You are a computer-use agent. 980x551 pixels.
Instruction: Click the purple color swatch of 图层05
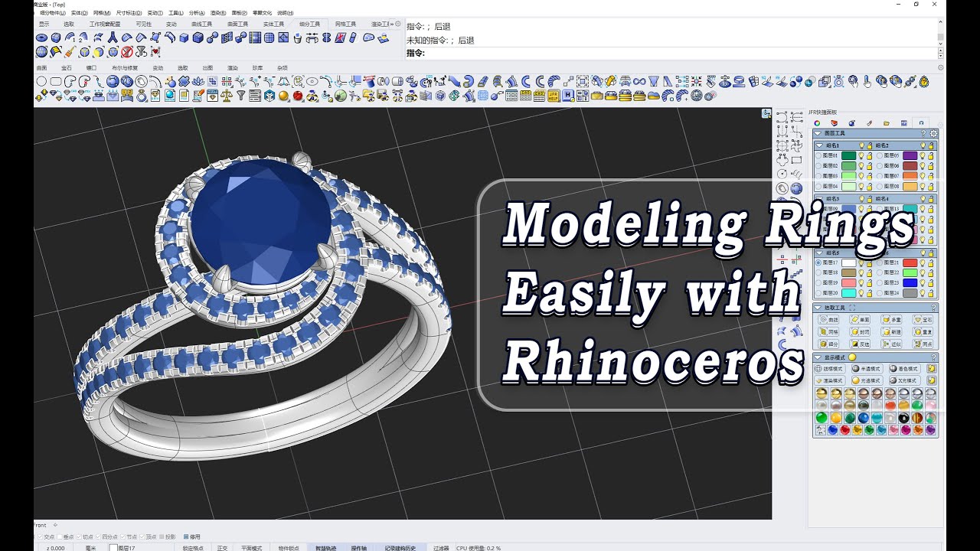pyautogui.click(x=910, y=155)
